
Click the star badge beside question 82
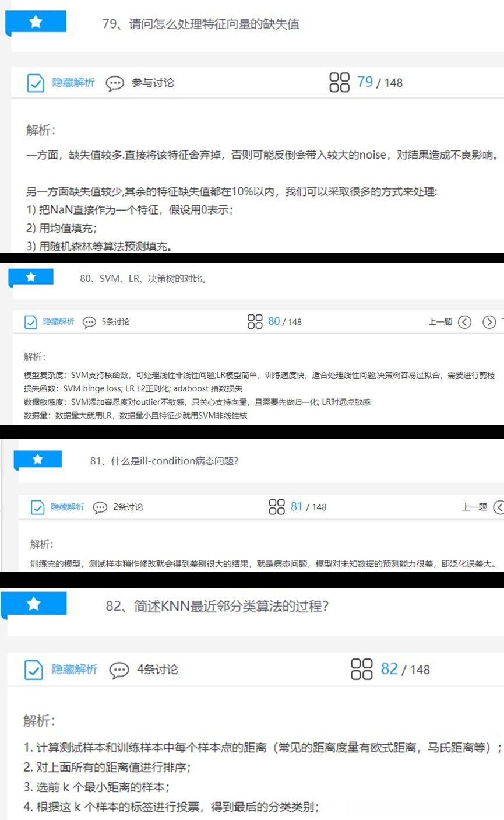coord(34,604)
